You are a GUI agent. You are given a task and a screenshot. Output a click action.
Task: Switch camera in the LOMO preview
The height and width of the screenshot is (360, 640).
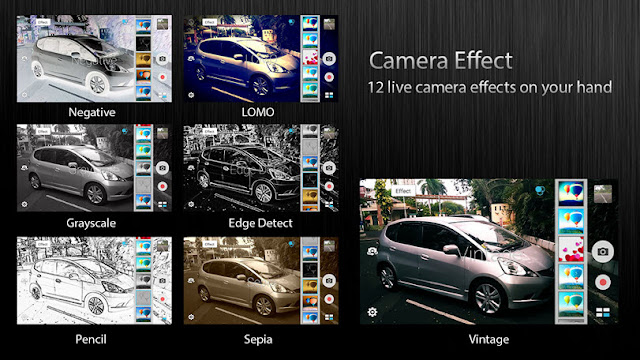tap(191, 59)
